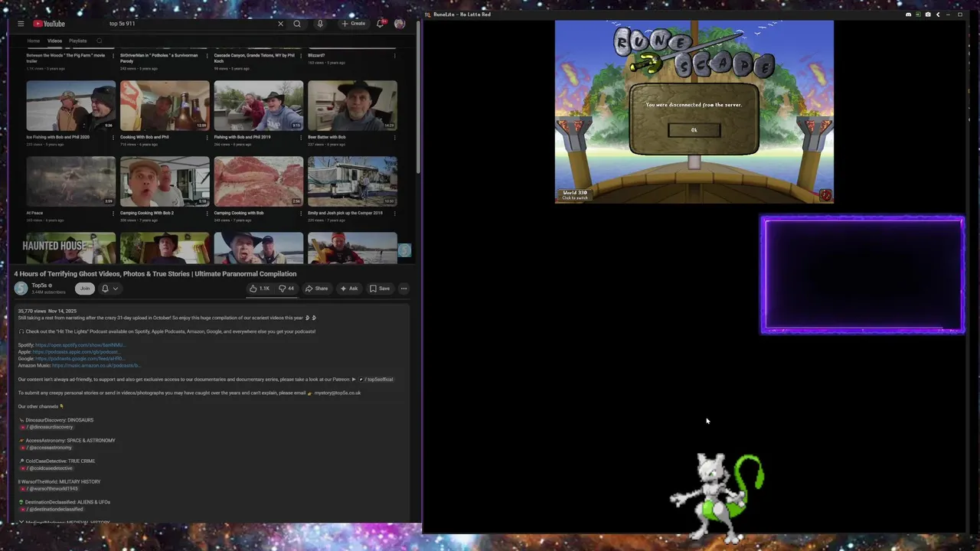The height and width of the screenshot is (551, 980).
Task: Open 'Camping Cooking With Bob 2' thumbnail
Action: [x=165, y=181]
